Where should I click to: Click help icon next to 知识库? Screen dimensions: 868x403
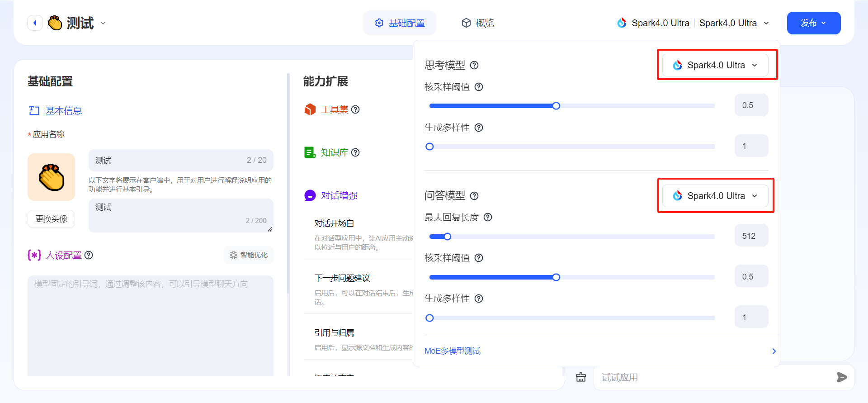pyautogui.click(x=355, y=152)
